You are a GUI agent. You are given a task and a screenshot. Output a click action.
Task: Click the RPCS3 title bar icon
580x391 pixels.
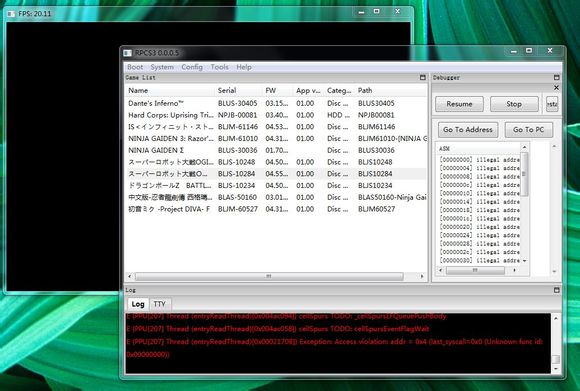point(128,53)
